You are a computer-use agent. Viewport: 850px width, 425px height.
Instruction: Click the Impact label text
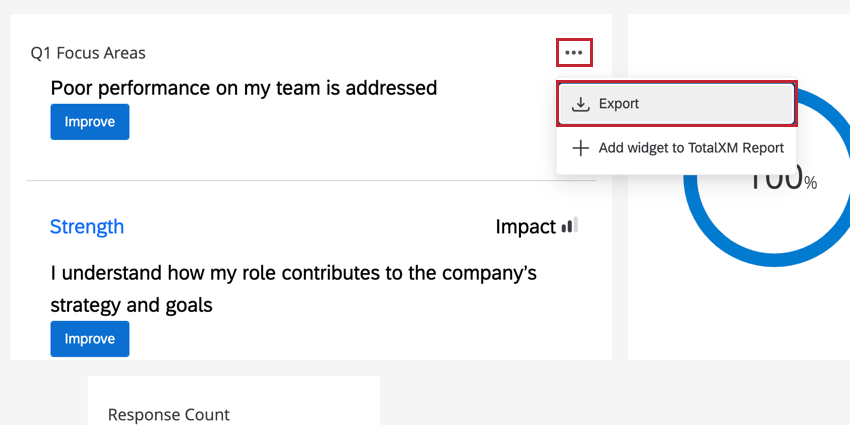pyautogui.click(x=525, y=227)
